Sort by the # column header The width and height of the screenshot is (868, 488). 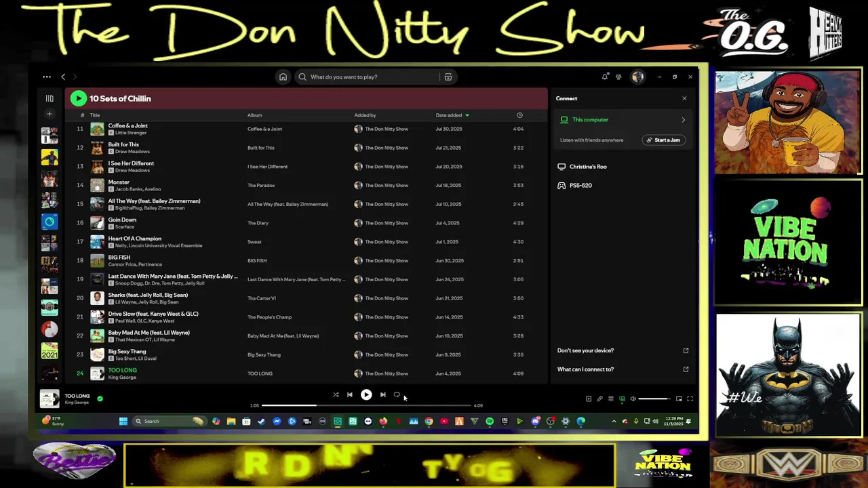pyautogui.click(x=82, y=115)
